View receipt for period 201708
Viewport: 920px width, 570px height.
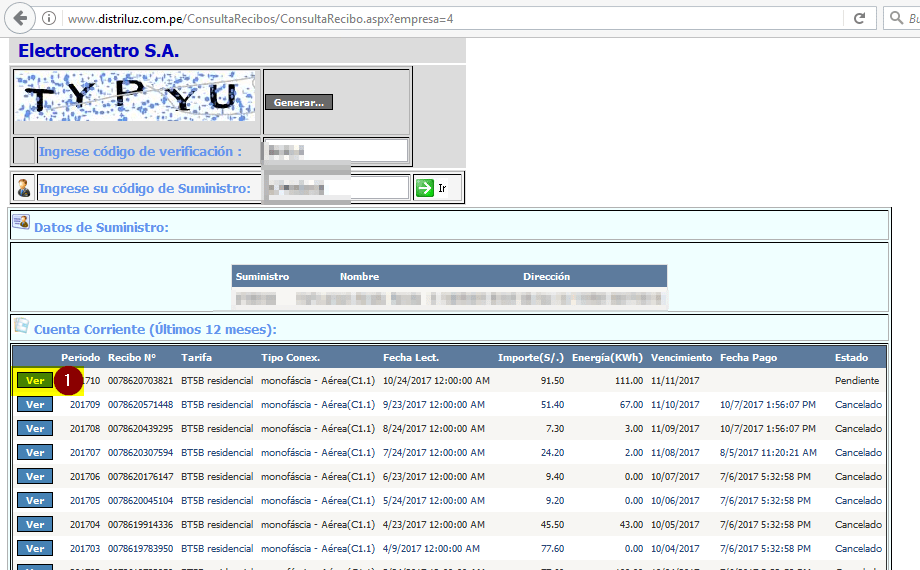35,429
